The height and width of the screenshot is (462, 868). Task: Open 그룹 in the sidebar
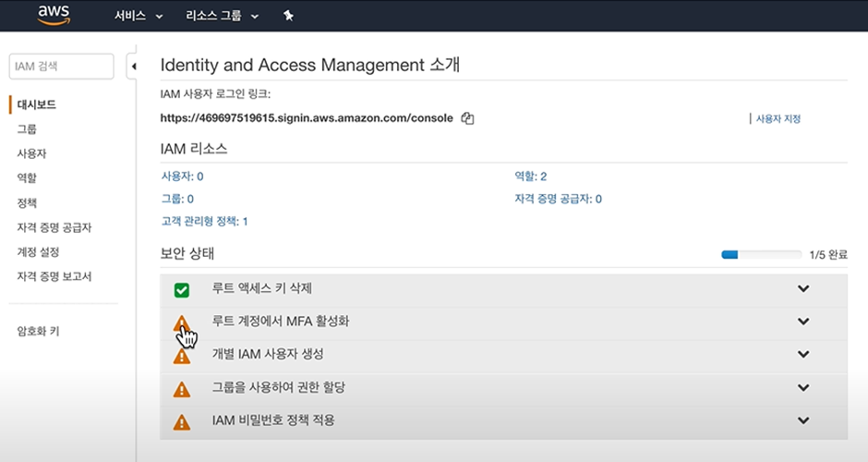coord(27,129)
